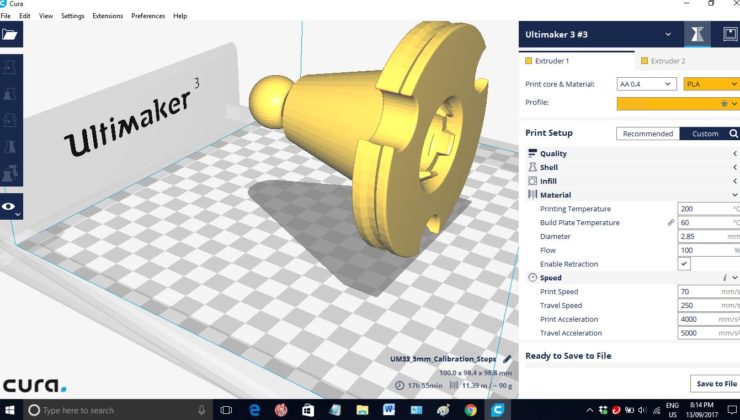
Task: Open File Explorer from taskbar
Action: coord(362,410)
